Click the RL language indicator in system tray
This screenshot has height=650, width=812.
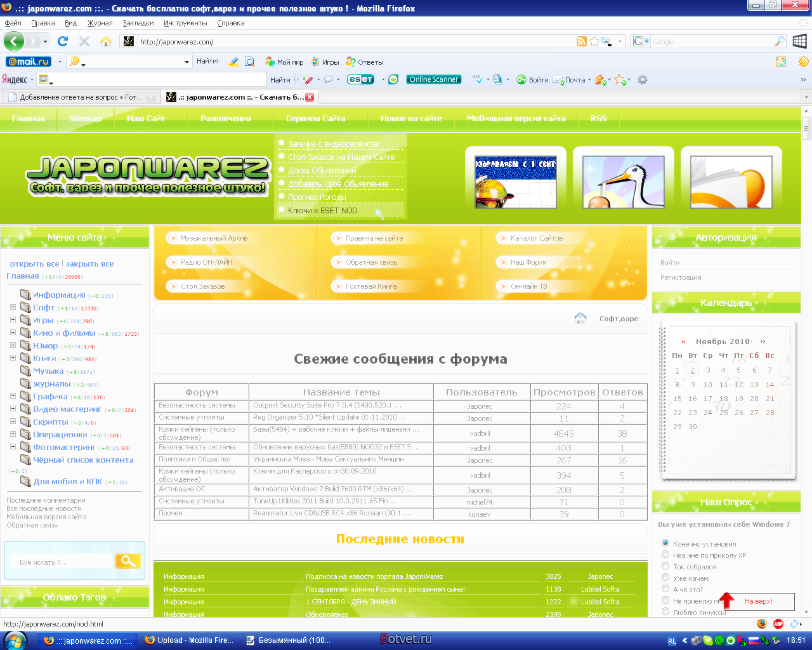click(672, 640)
